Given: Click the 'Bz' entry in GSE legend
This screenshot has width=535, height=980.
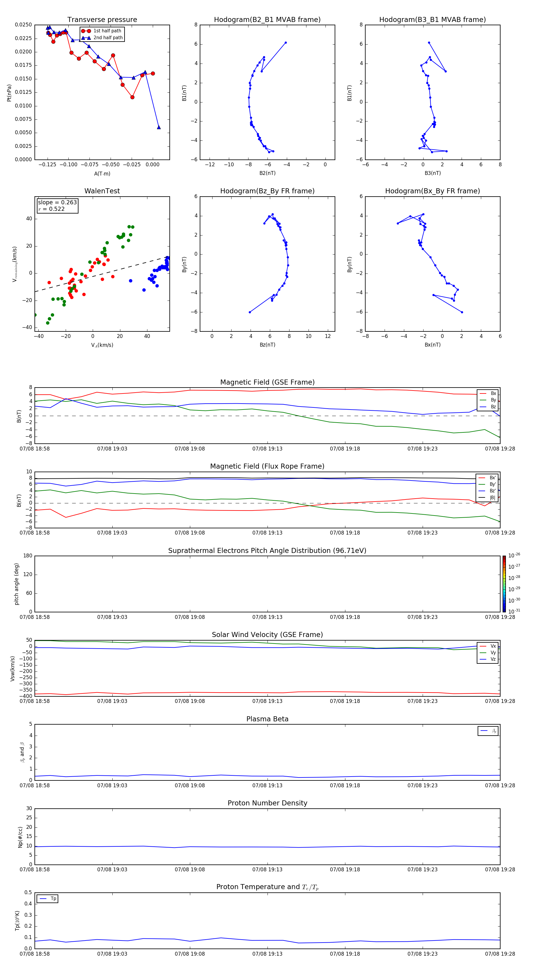Looking at the screenshot, I should pos(488,407).
